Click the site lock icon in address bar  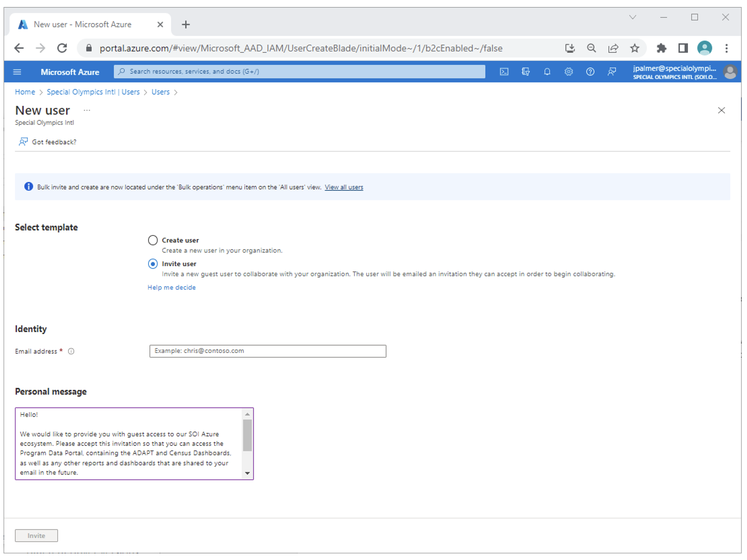tap(89, 48)
